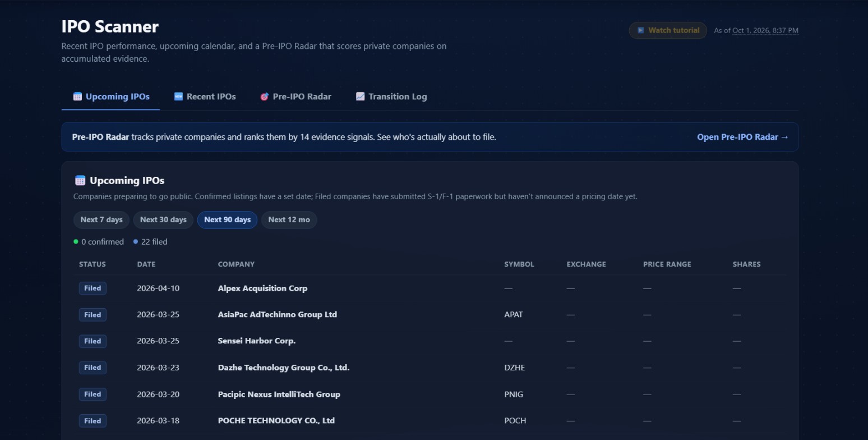Select Pacipic Nexus IntelliTech Group

tap(279, 394)
